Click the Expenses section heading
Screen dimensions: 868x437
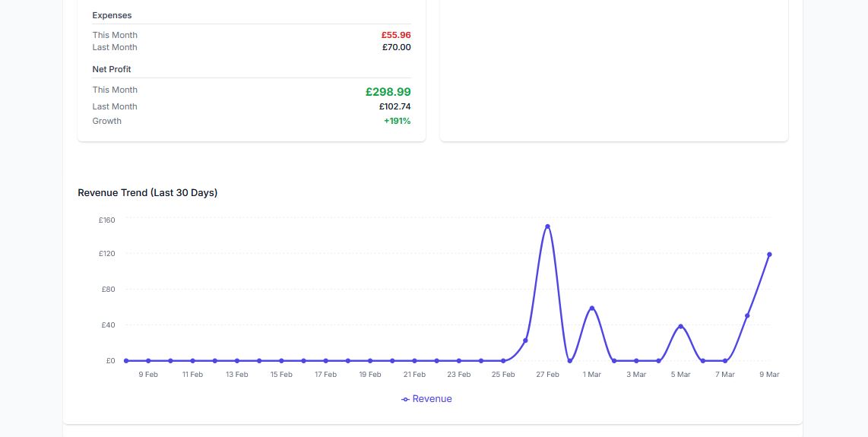[112, 15]
